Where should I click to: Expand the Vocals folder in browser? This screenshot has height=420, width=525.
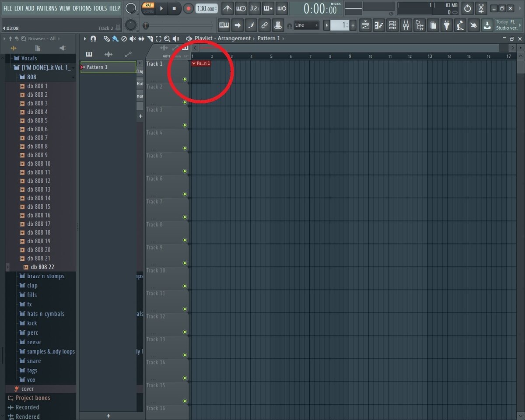click(29, 58)
